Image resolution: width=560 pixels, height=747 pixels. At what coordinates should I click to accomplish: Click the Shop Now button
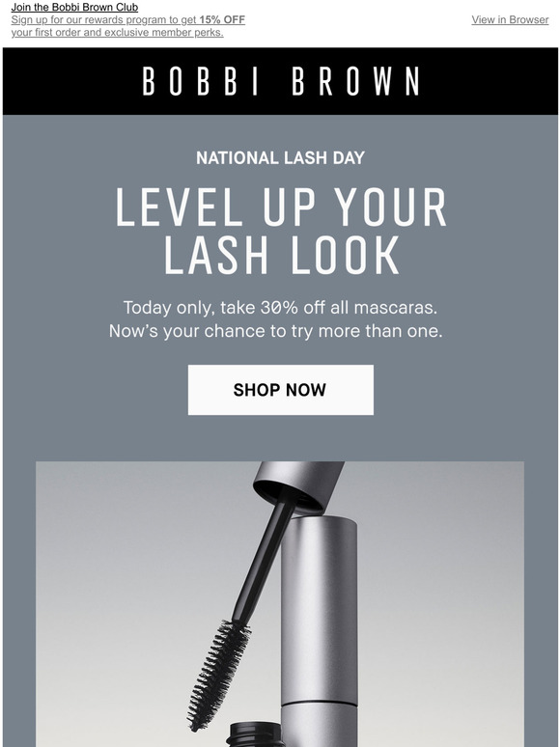[x=281, y=390]
